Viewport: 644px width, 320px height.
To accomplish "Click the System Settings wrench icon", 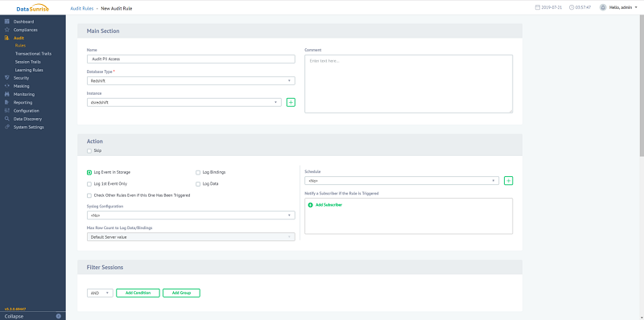I will point(6,127).
